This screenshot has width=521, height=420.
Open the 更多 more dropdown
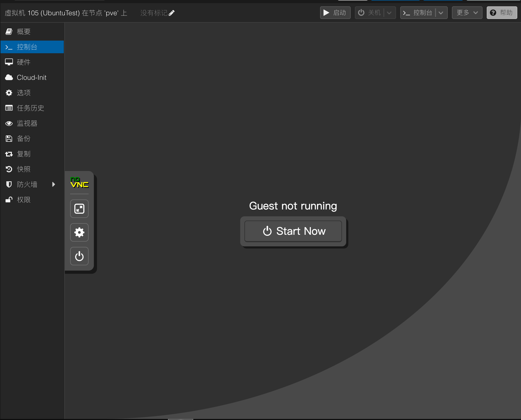click(467, 13)
